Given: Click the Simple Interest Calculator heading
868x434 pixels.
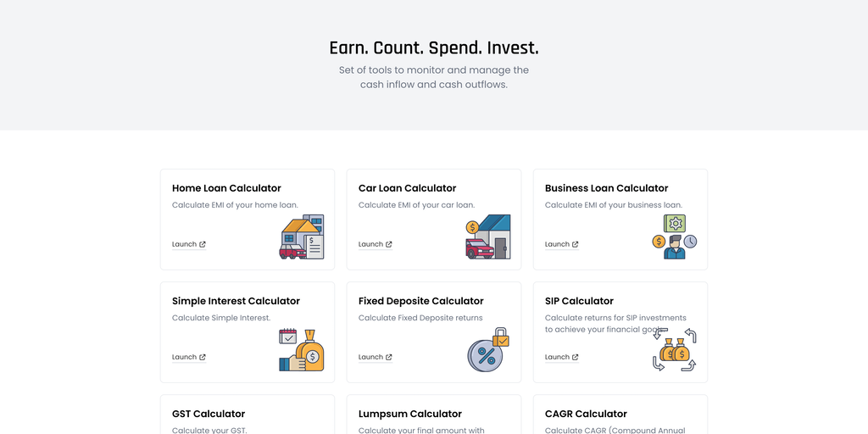Looking at the screenshot, I should [236, 301].
